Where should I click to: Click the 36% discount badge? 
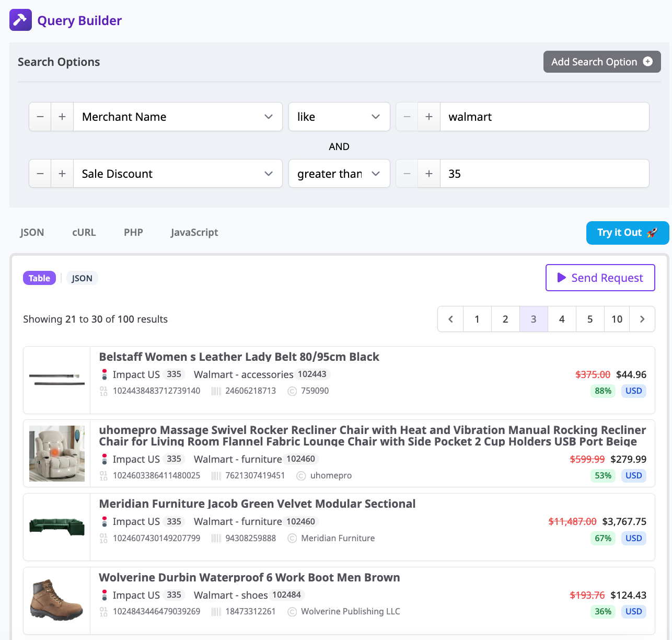point(603,612)
